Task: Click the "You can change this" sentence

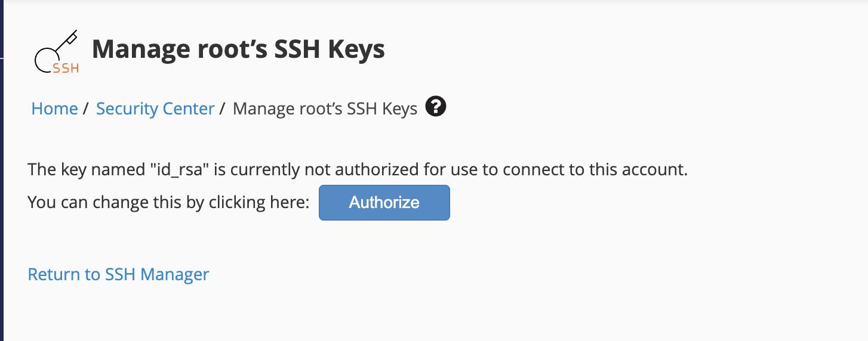Action: click(x=168, y=203)
